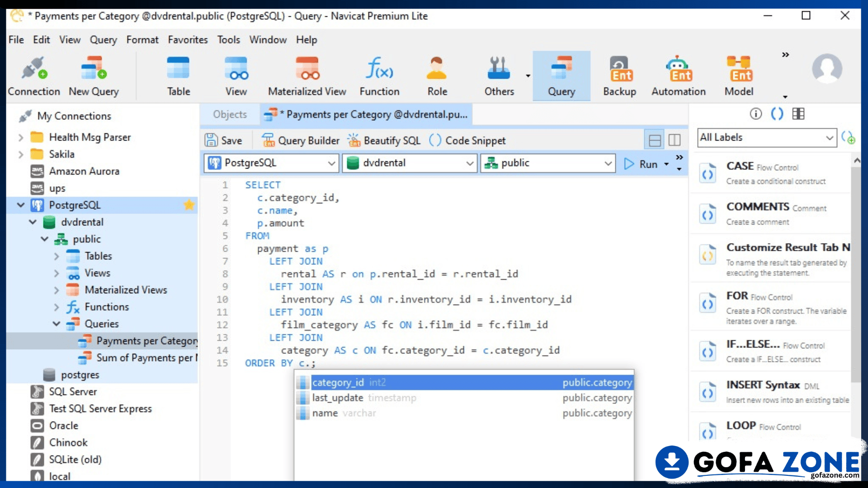Open the Favorites menu
Screen dimensions: 868x488
pyautogui.click(x=188, y=40)
